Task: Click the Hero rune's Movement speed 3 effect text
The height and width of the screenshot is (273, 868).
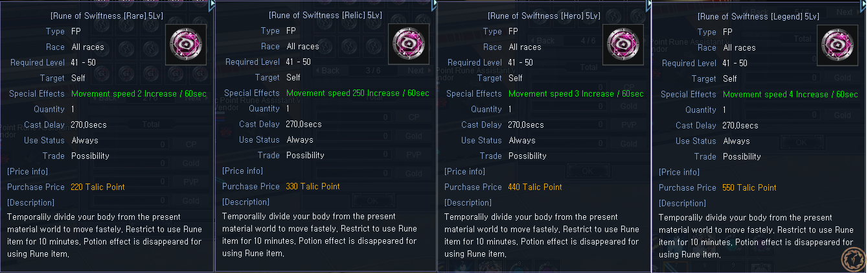Action: point(576,93)
